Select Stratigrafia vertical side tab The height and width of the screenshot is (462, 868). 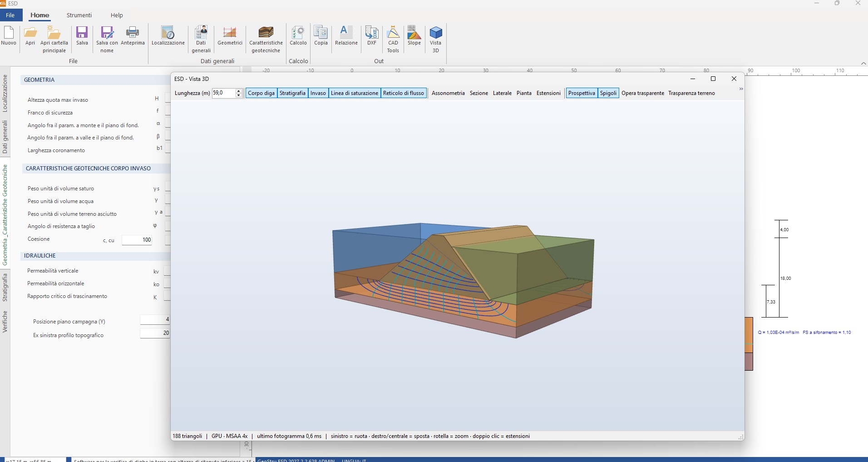[x=5, y=288]
